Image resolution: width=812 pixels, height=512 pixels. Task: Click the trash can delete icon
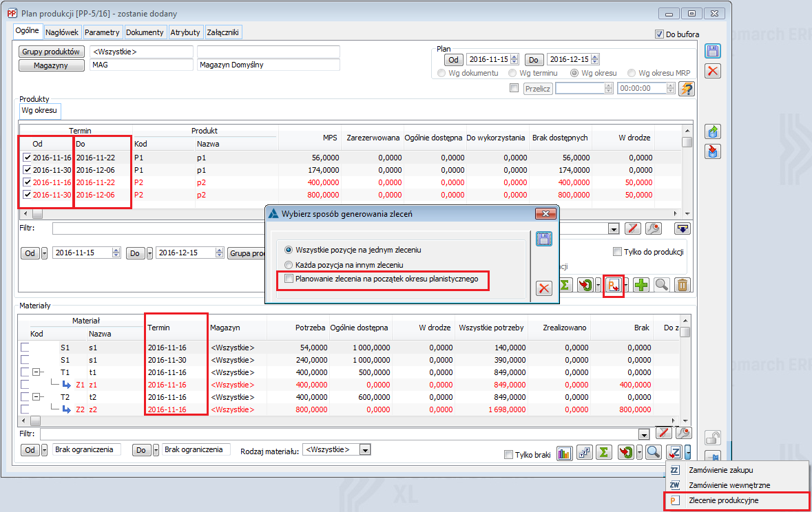click(x=681, y=286)
